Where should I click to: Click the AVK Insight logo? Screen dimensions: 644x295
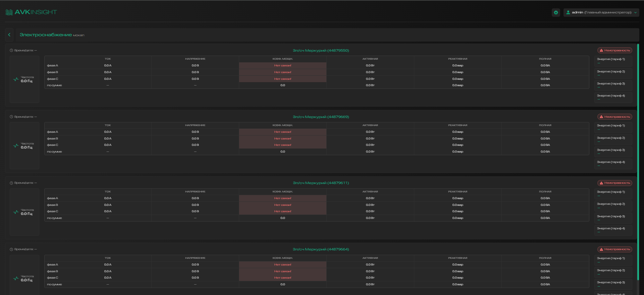point(31,12)
